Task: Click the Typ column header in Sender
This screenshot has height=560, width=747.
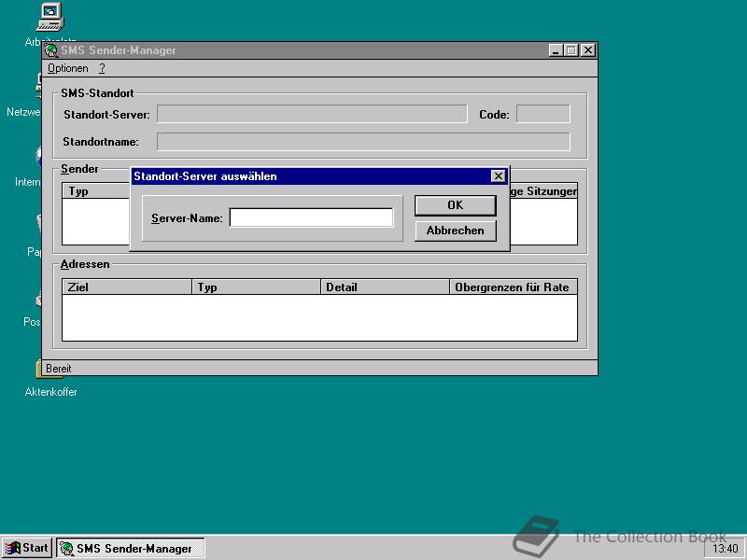Action: coord(96,191)
